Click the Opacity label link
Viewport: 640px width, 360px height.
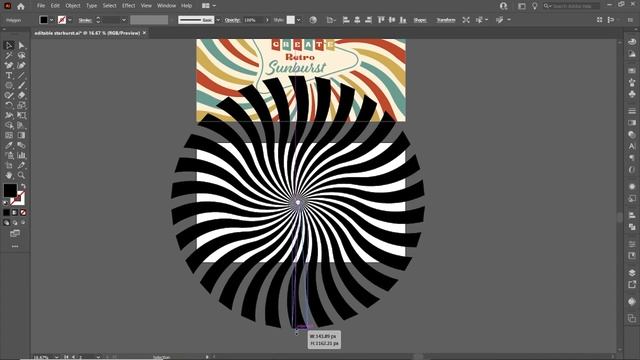(x=232, y=20)
